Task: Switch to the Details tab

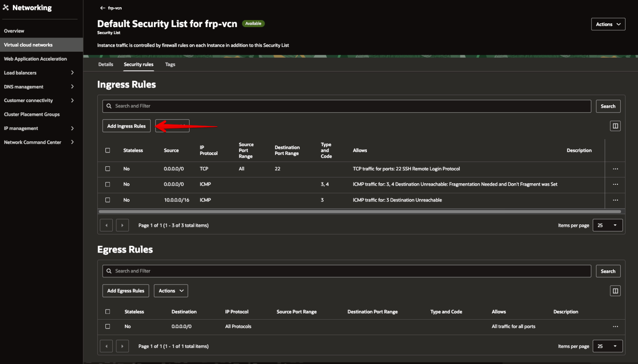Action: (x=106, y=65)
